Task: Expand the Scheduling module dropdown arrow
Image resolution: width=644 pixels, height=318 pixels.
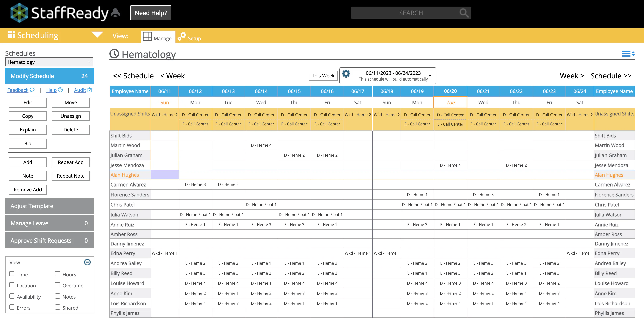Action: 97,34
